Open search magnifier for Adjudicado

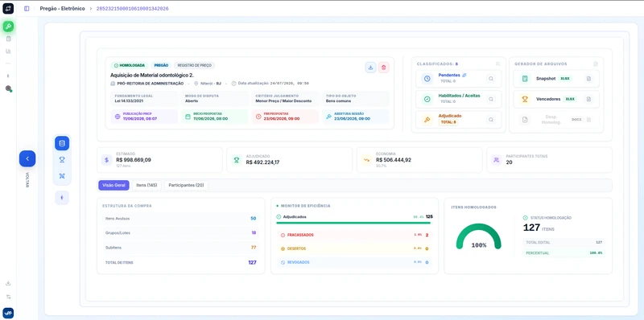coord(490,119)
